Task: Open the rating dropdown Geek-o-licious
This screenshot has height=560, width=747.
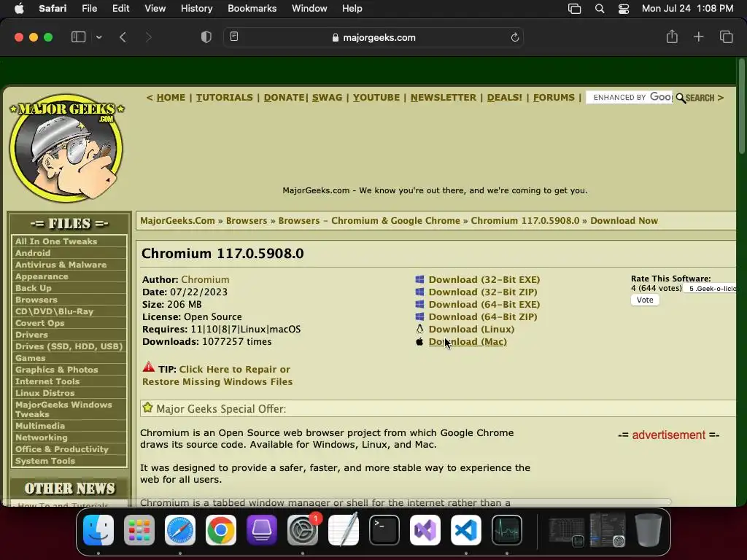Action: click(710, 288)
